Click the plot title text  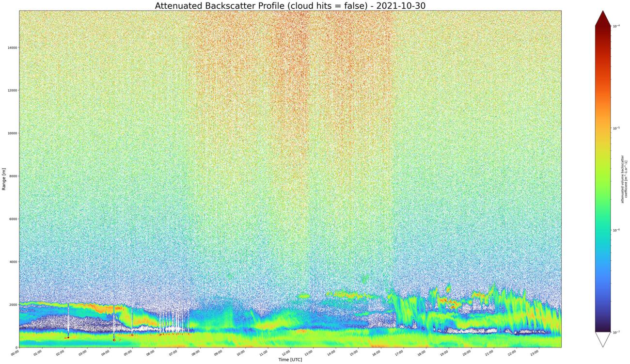click(x=290, y=6)
